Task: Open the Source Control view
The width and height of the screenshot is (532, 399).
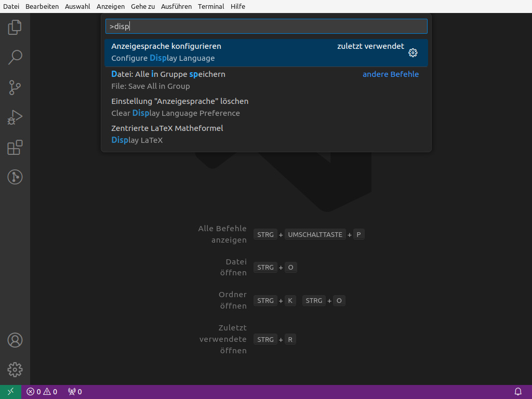Action: [x=15, y=87]
